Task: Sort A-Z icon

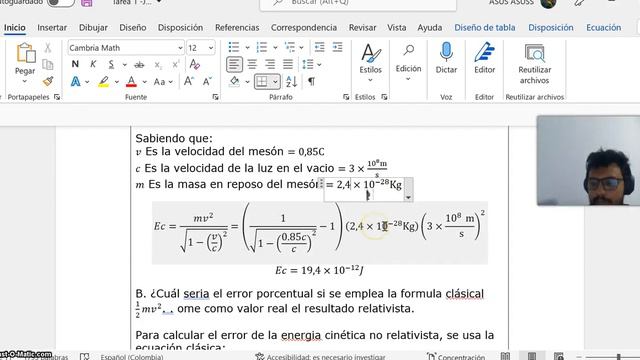Action: pyautogui.click(x=291, y=82)
